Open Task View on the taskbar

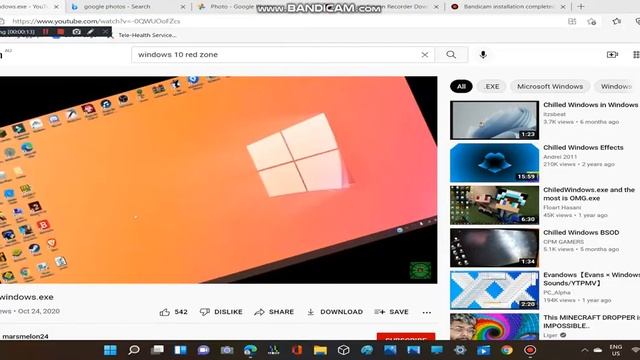pyautogui.click(x=157, y=350)
